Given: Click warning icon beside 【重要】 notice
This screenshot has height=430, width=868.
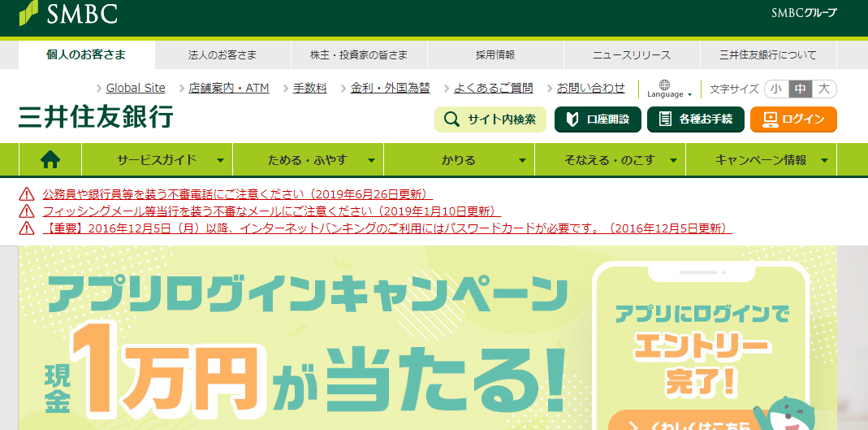Looking at the screenshot, I should [27, 228].
